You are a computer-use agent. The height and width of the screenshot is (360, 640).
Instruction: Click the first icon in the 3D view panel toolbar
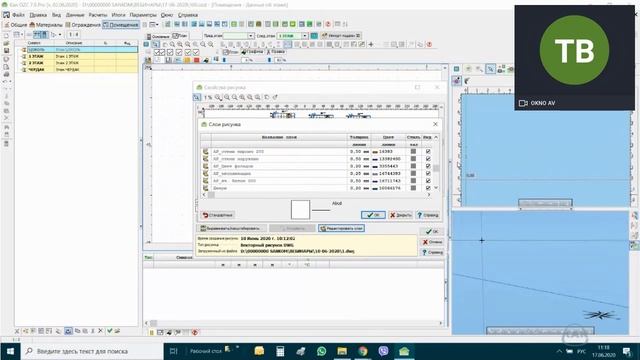click(x=457, y=69)
